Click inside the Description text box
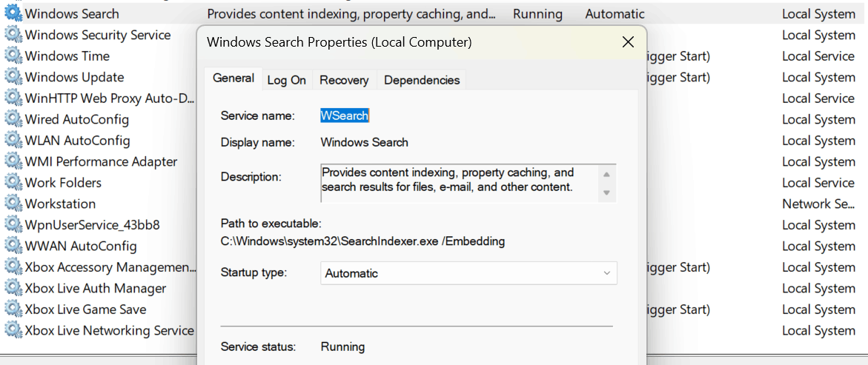This screenshot has width=868, height=365. [x=460, y=183]
